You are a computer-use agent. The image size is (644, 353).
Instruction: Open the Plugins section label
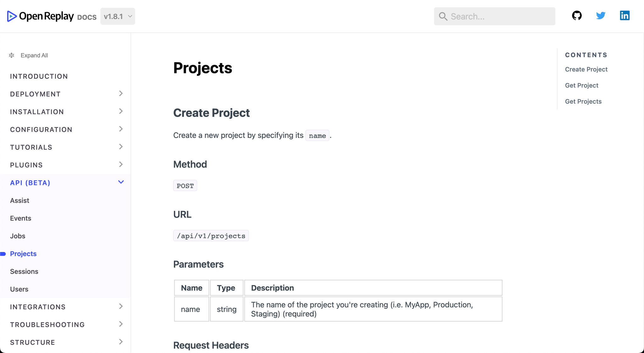[26, 165]
